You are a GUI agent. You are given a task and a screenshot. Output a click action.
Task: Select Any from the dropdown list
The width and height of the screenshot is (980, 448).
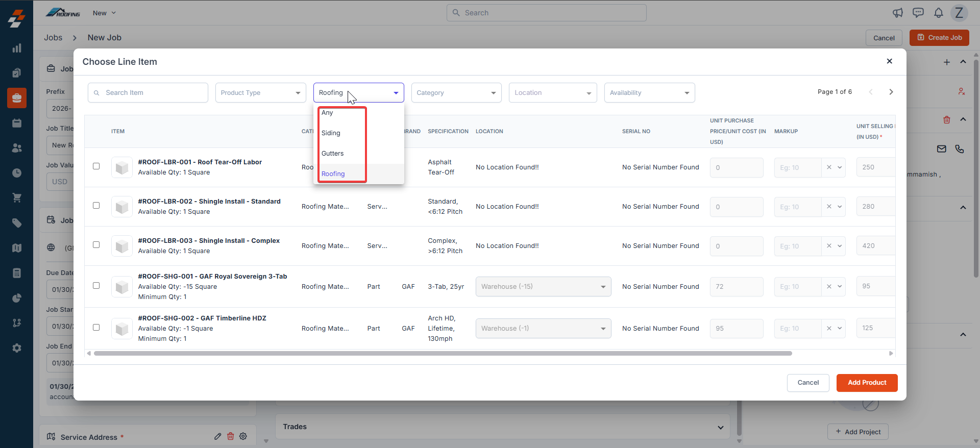tap(359, 113)
